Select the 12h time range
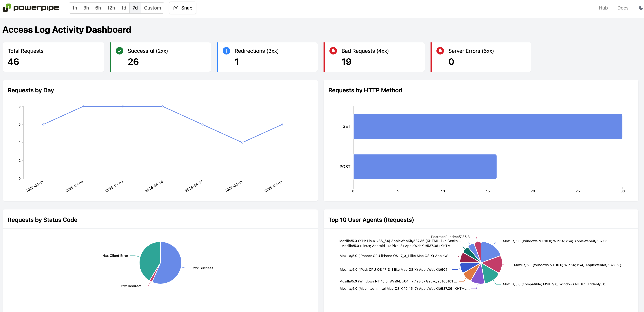The height and width of the screenshot is (312, 644). [111, 8]
